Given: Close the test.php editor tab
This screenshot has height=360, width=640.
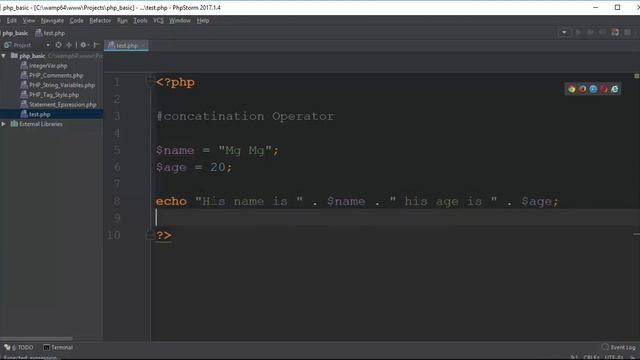Looking at the screenshot, I should 144,45.
